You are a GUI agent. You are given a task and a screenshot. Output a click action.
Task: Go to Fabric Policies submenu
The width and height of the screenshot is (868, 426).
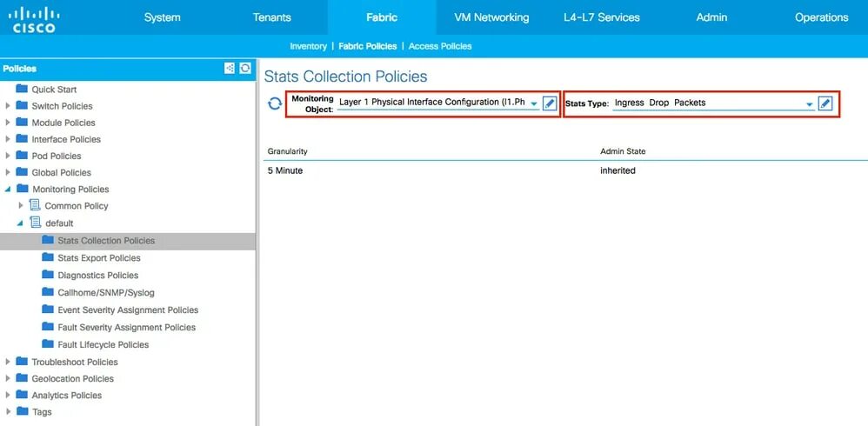point(368,46)
